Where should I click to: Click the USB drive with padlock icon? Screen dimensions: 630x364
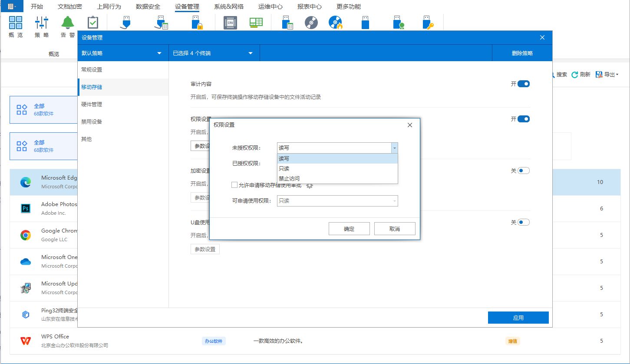click(x=198, y=23)
